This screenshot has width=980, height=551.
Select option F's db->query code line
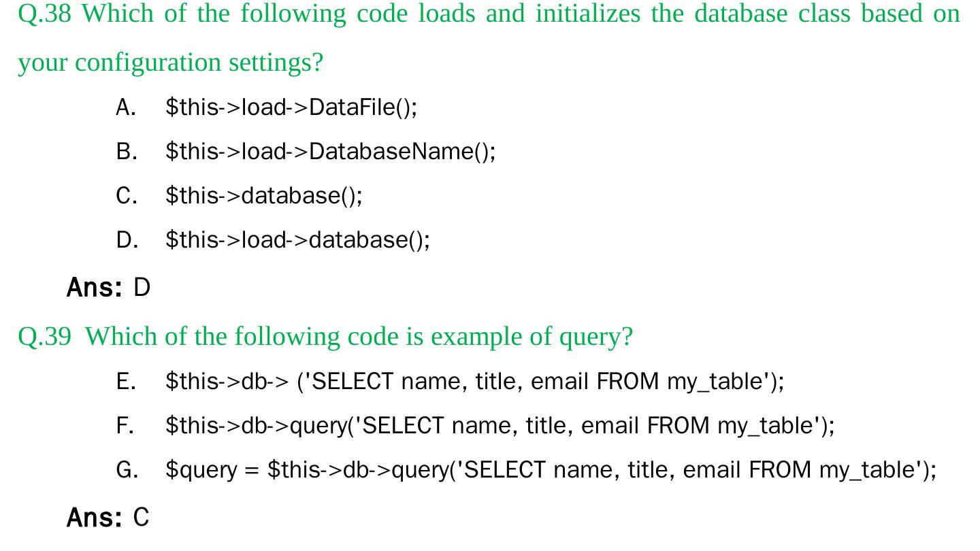pyautogui.click(x=500, y=426)
